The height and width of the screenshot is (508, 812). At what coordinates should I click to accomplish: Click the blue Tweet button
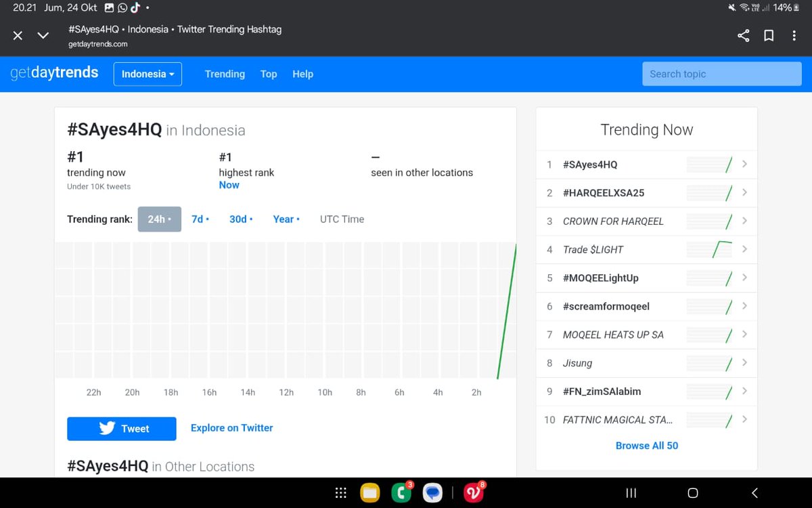point(122,429)
